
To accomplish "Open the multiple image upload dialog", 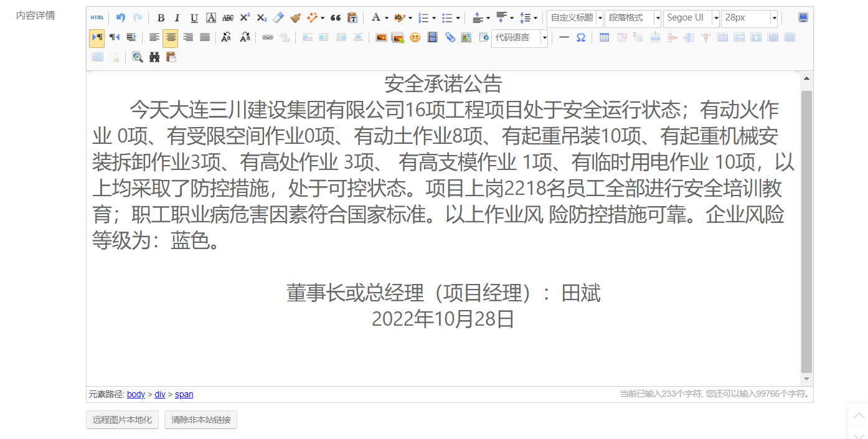I will pos(398,37).
